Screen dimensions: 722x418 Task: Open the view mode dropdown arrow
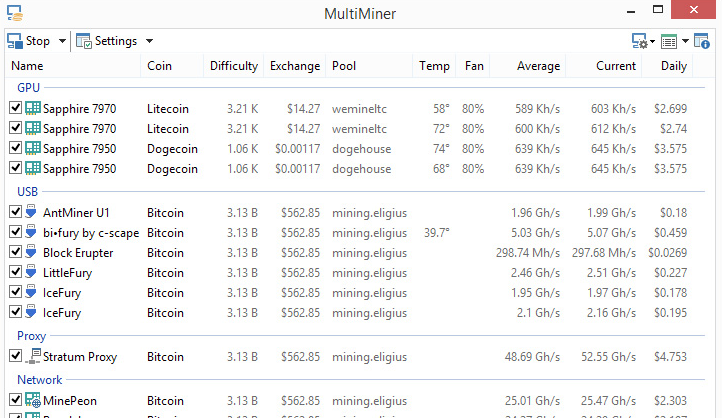pos(685,41)
